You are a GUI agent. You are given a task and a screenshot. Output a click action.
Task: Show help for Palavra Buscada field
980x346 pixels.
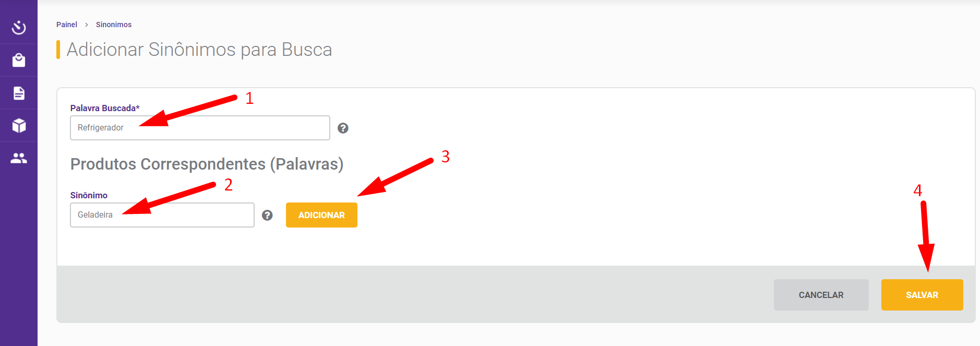(x=343, y=128)
